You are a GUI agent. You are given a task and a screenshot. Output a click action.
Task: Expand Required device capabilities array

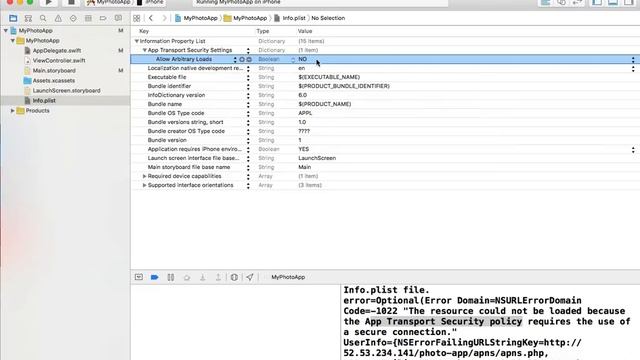144,176
